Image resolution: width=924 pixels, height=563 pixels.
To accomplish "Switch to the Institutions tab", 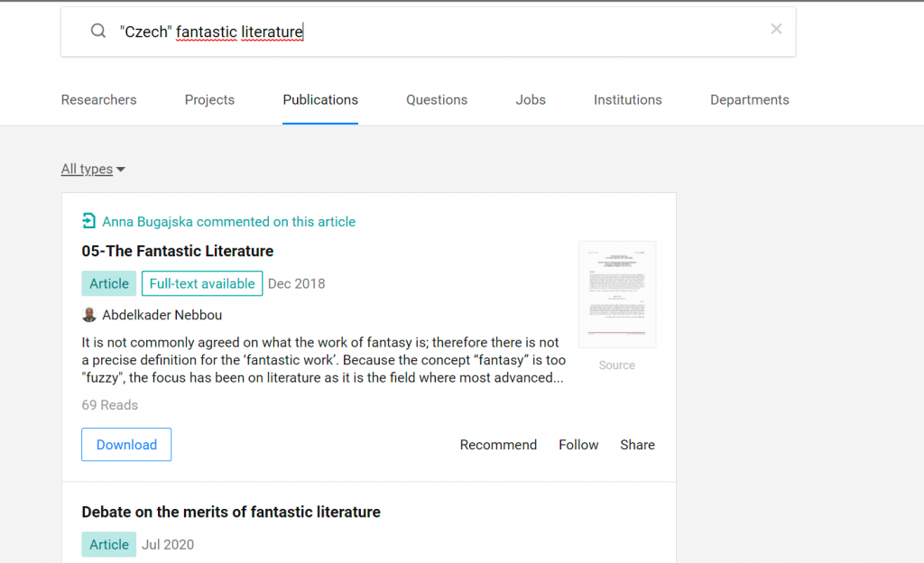I will (x=627, y=100).
